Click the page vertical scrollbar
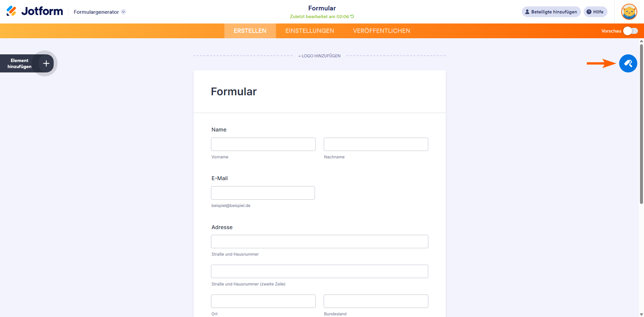 pos(641,124)
